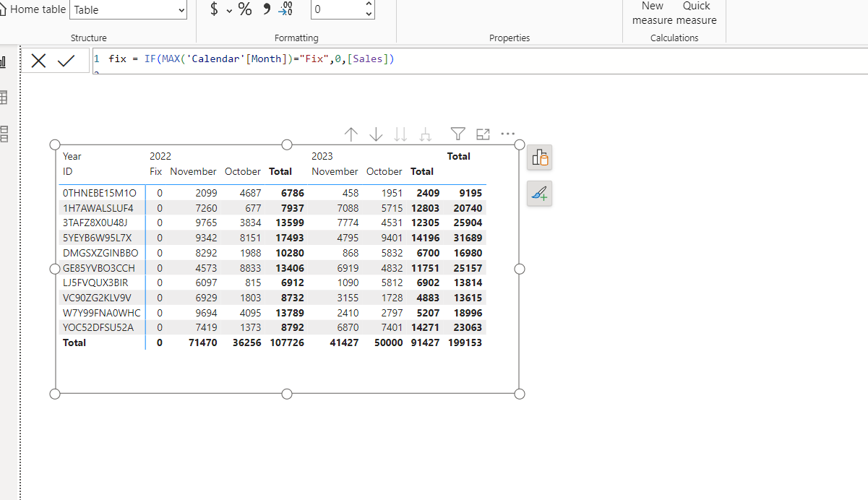Click the decimal places icon
The height and width of the screenshot is (500, 868).
coord(286,9)
